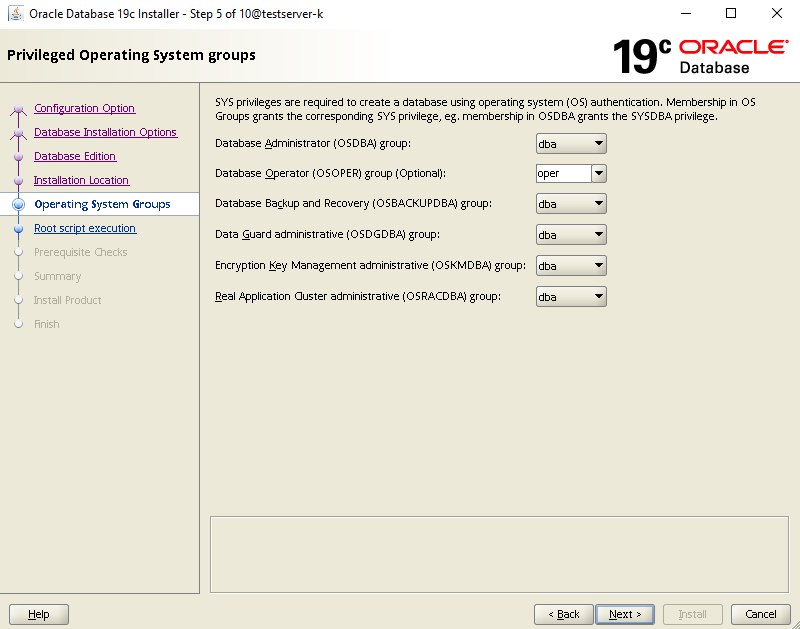Click the Configuration Option step marker

coord(18,109)
